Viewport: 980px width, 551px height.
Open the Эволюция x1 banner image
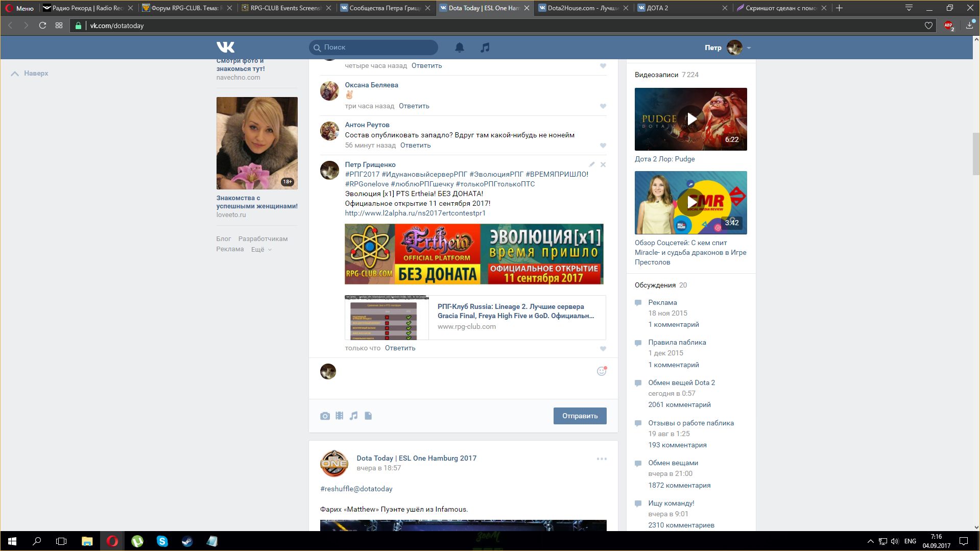474,254
